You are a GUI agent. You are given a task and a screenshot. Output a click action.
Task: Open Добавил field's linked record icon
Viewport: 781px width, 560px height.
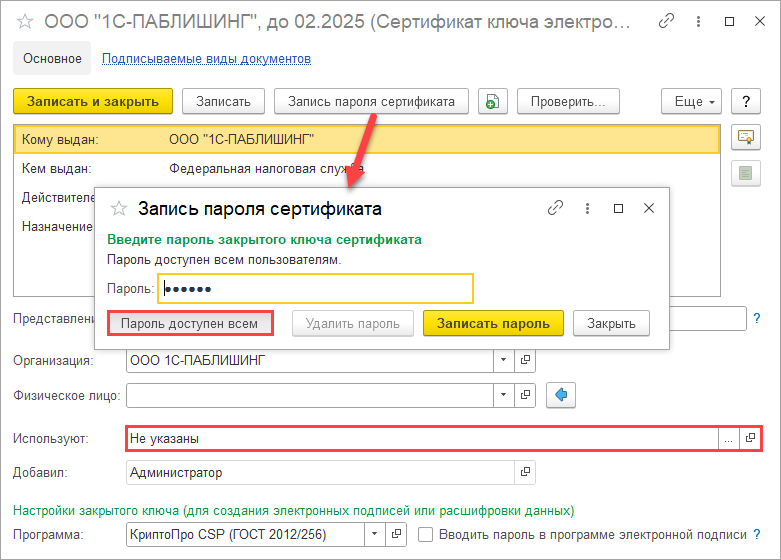(x=525, y=472)
